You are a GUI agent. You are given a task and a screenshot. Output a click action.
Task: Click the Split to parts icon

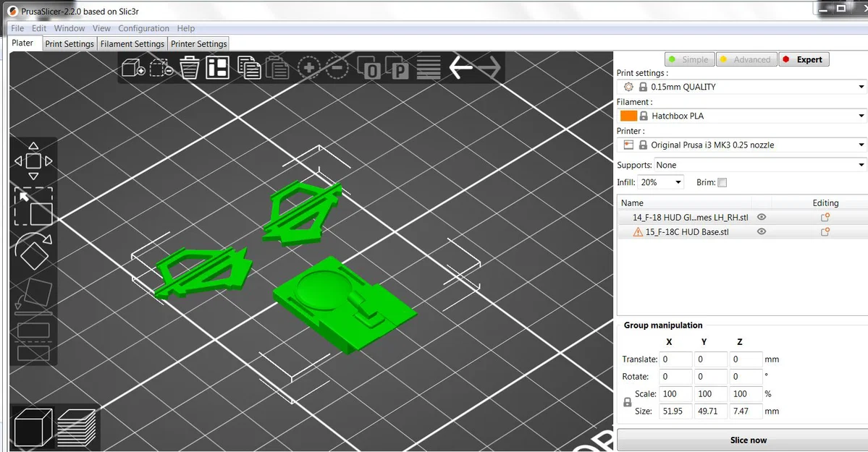pos(397,68)
